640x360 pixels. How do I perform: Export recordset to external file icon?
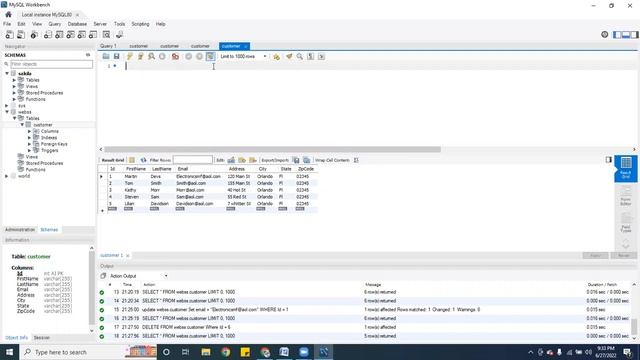(x=296, y=160)
